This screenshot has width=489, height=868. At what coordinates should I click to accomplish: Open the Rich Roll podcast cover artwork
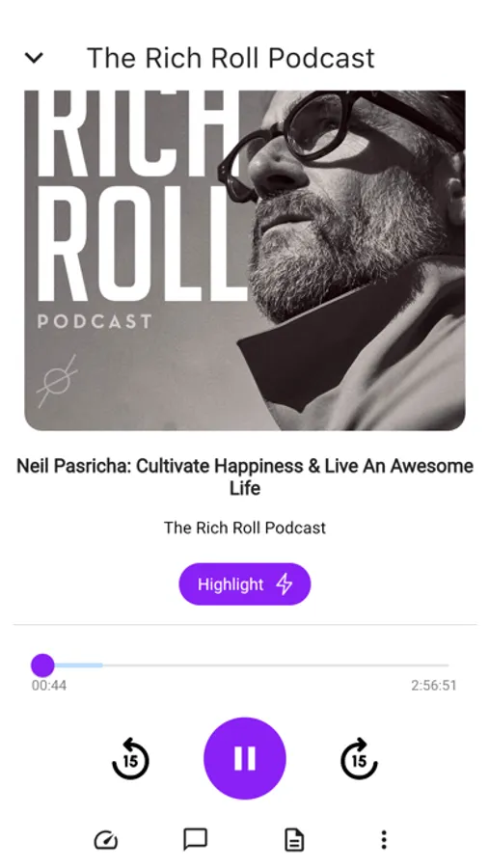[x=245, y=260]
